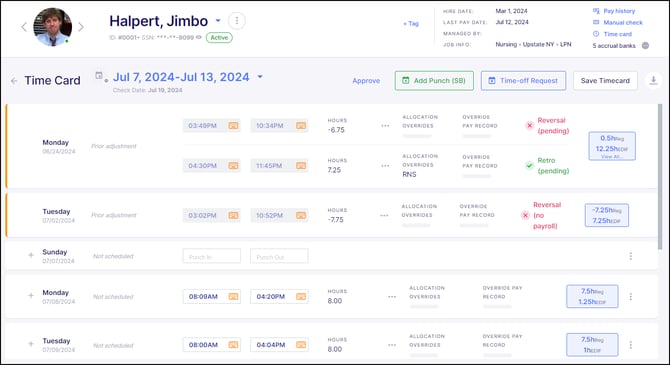
Task: Download timecard with the download icon
Action: pos(653,80)
